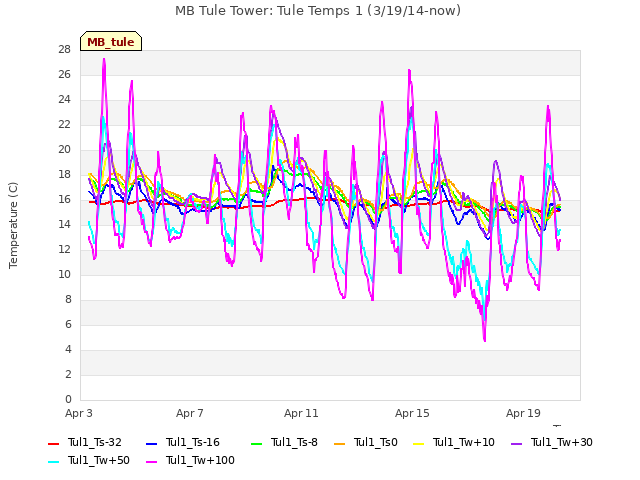
Task: Click the 24 y-axis tick label
Action: [x=64, y=100]
